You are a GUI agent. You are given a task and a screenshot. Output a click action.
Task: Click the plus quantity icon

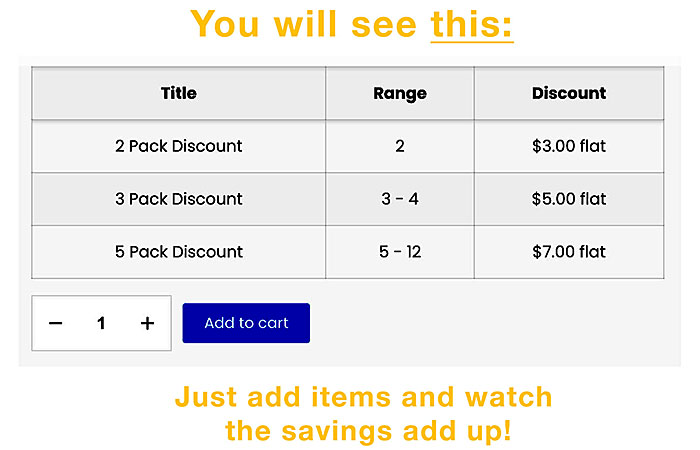coord(147,323)
